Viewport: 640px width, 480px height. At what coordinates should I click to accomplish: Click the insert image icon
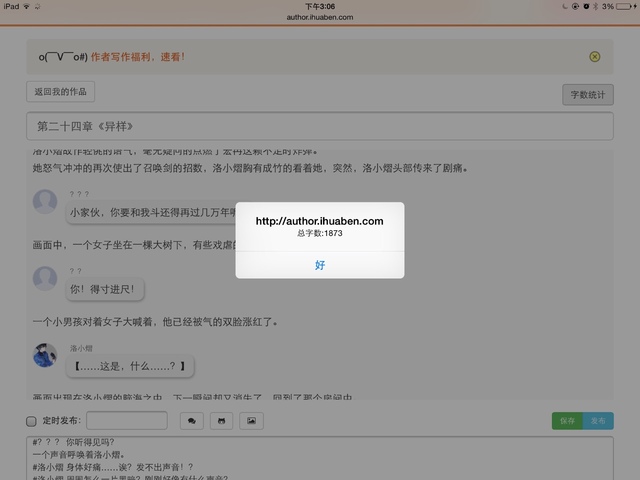click(x=251, y=421)
